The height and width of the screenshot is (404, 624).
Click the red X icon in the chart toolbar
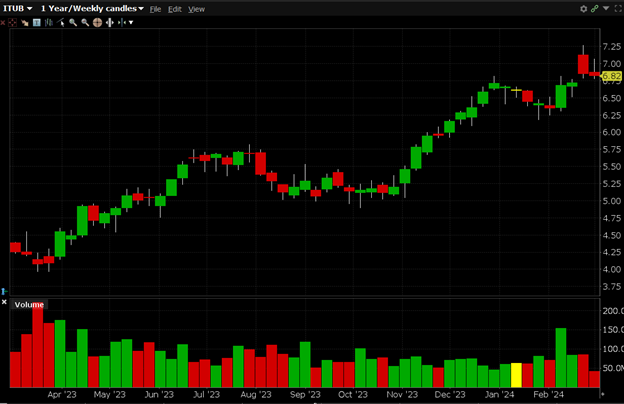2,23
